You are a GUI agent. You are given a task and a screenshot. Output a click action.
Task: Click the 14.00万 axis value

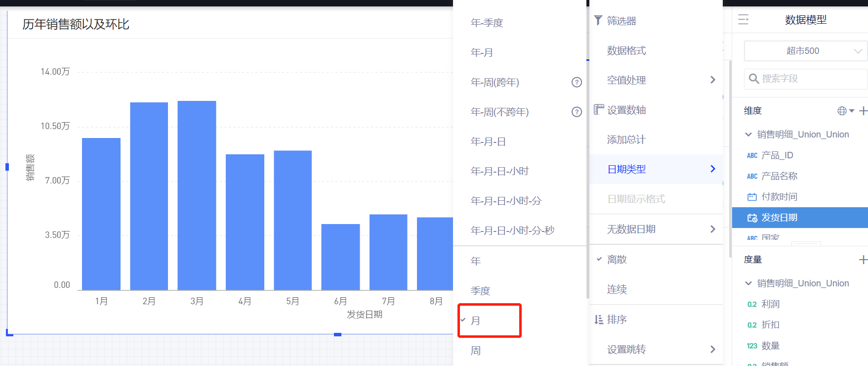click(55, 72)
